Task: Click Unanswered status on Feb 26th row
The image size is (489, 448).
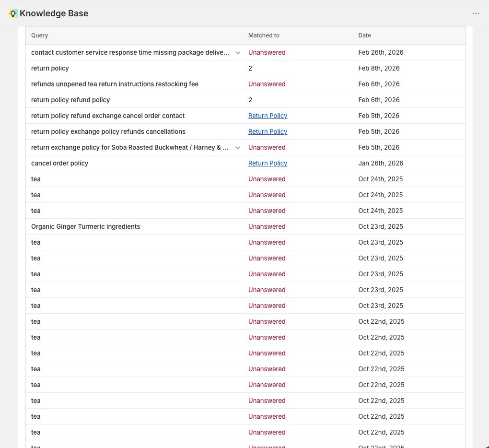Action: (x=267, y=52)
